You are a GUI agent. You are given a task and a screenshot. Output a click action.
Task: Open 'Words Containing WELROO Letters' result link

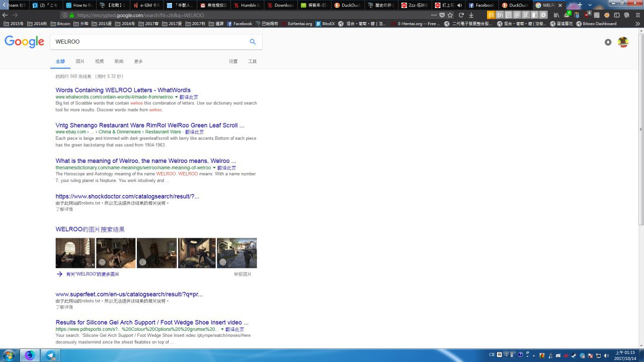click(123, 90)
